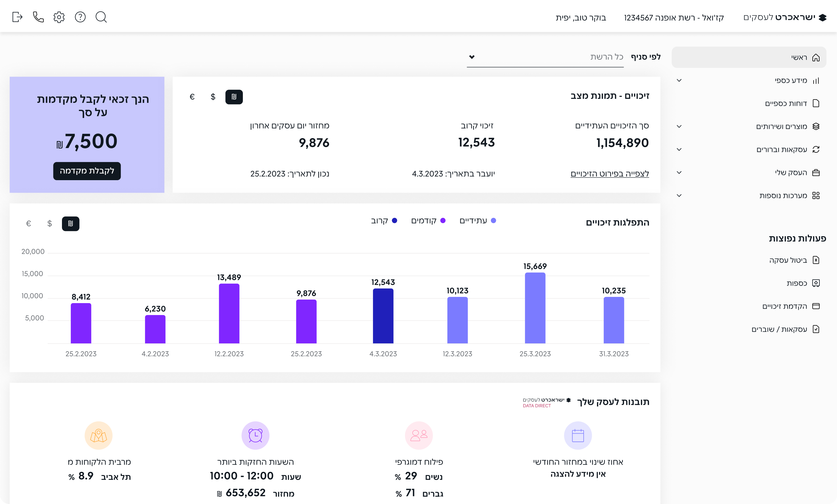This screenshot has width=837, height=504.
Task: Open the לפי סניף branch dropdown
Action: (545, 57)
